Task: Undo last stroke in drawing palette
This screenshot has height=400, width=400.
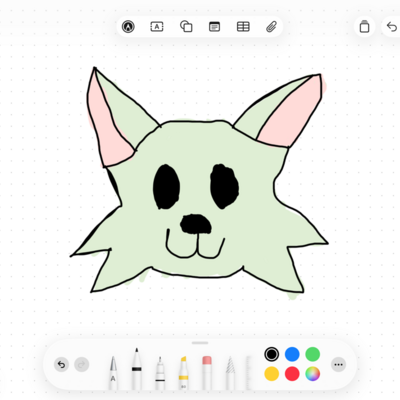Action: coord(61,364)
